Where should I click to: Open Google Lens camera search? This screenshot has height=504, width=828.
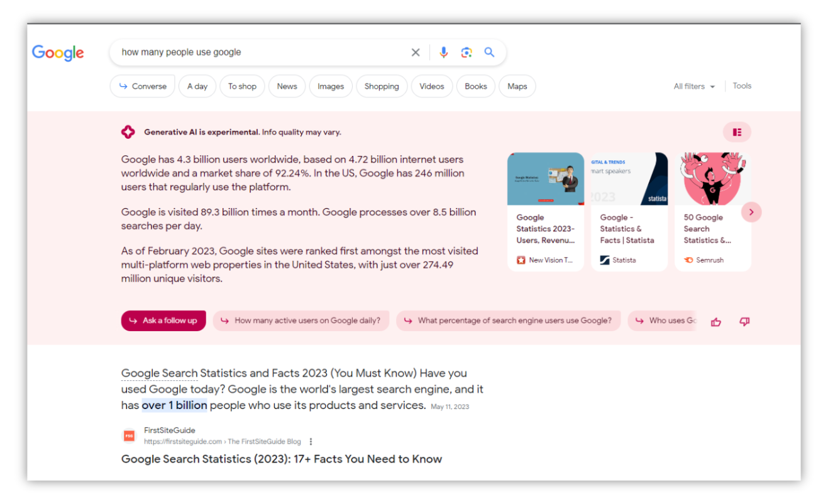tap(466, 52)
